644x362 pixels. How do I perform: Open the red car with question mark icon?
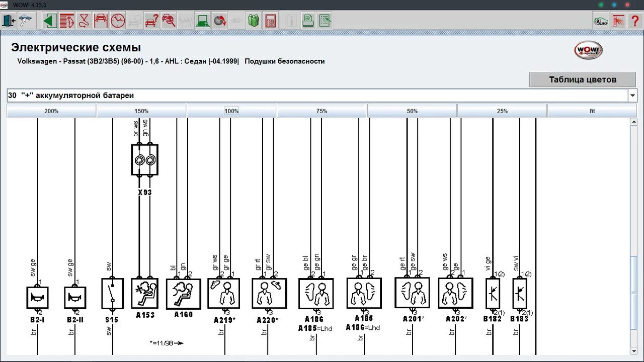pyautogui.click(x=152, y=21)
